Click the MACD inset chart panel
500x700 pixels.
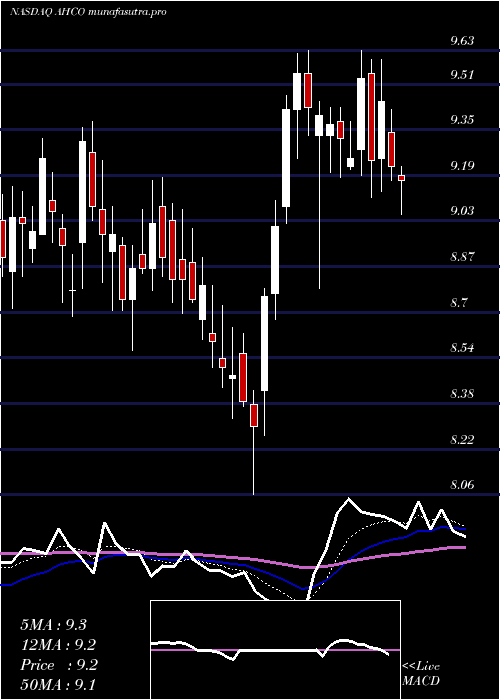(275, 650)
